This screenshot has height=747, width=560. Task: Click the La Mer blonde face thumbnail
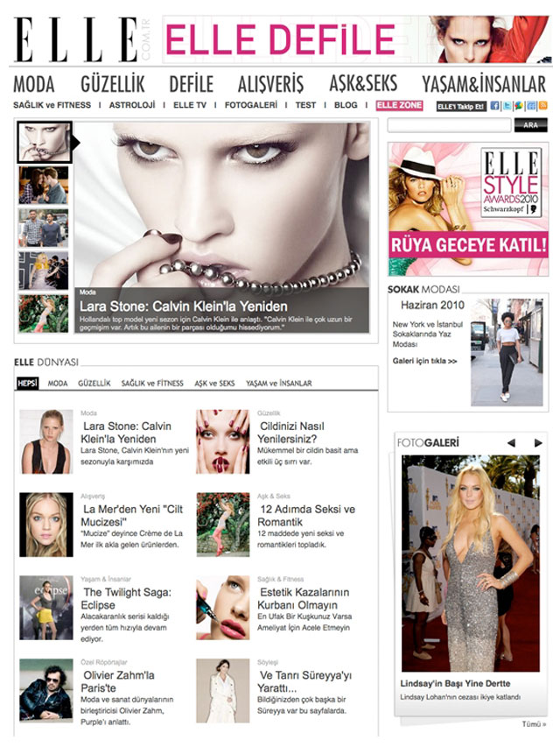pyautogui.click(x=46, y=525)
